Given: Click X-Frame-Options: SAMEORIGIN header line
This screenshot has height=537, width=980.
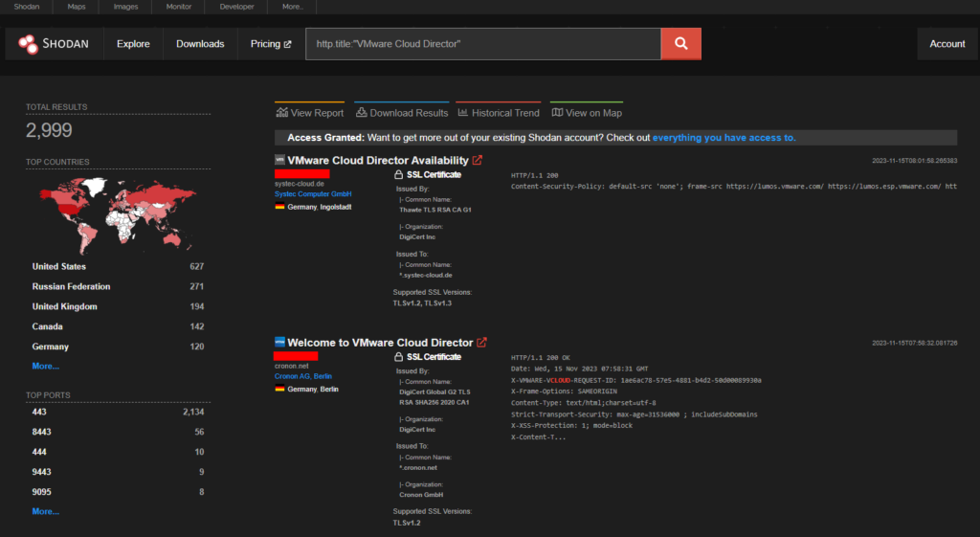Looking at the screenshot, I should tap(564, 392).
